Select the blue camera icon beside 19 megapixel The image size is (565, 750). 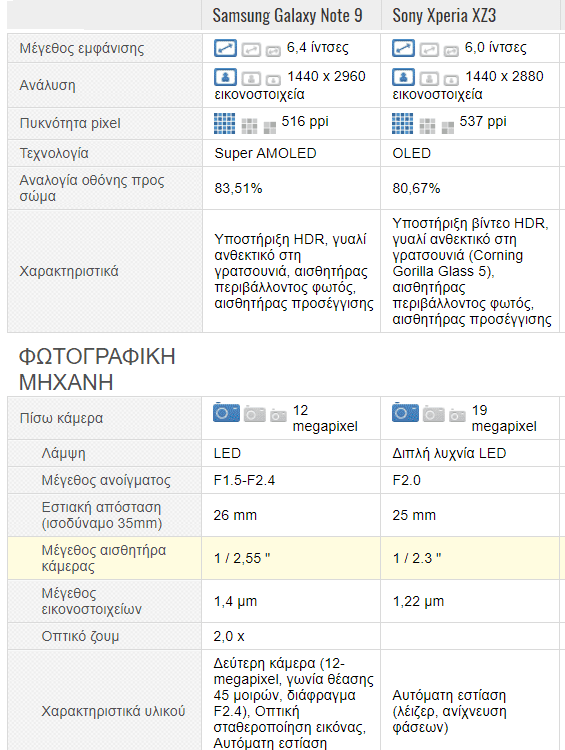pos(405,412)
